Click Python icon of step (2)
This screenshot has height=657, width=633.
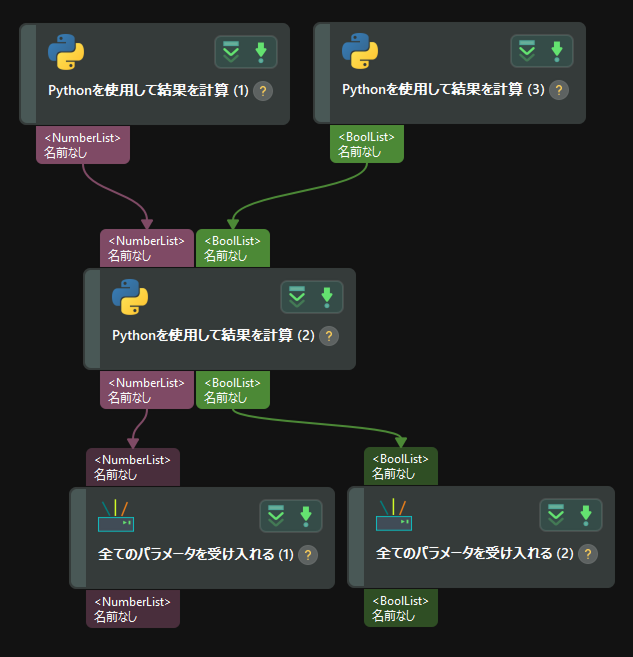[130, 297]
